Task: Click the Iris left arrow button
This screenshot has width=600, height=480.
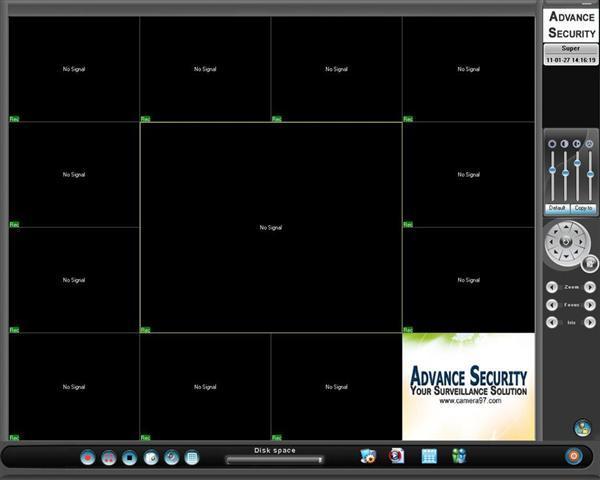Action: click(552, 322)
